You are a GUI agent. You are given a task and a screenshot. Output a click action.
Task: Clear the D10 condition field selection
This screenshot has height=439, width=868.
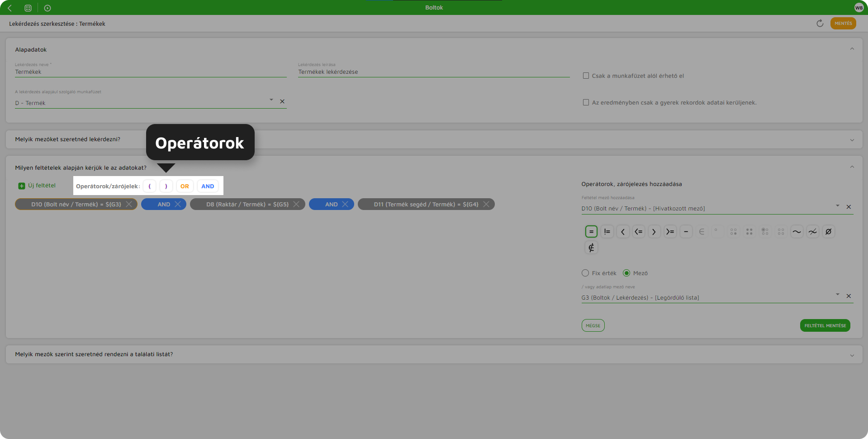click(849, 207)
